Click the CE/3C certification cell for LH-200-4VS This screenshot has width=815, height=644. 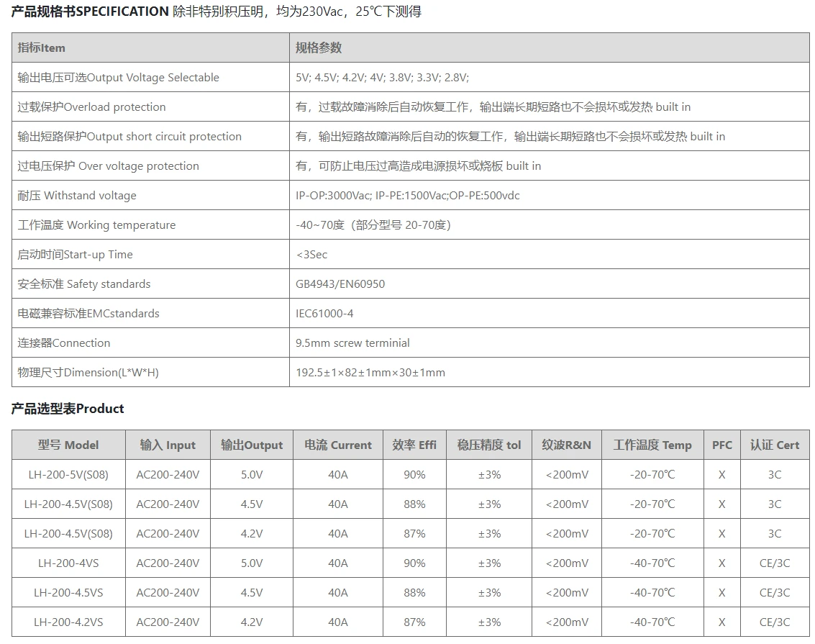pos(775,563)
